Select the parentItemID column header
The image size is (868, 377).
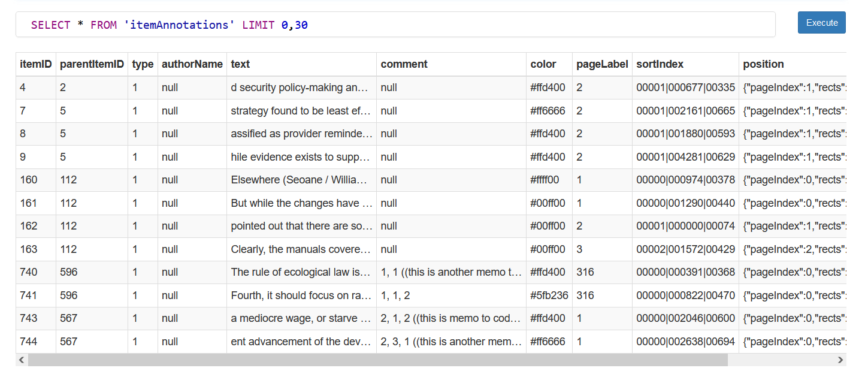coord(91,64)
